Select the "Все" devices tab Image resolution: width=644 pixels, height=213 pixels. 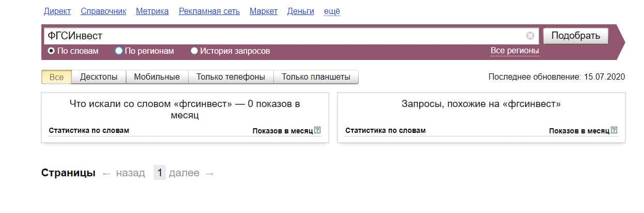coord(56,77)
